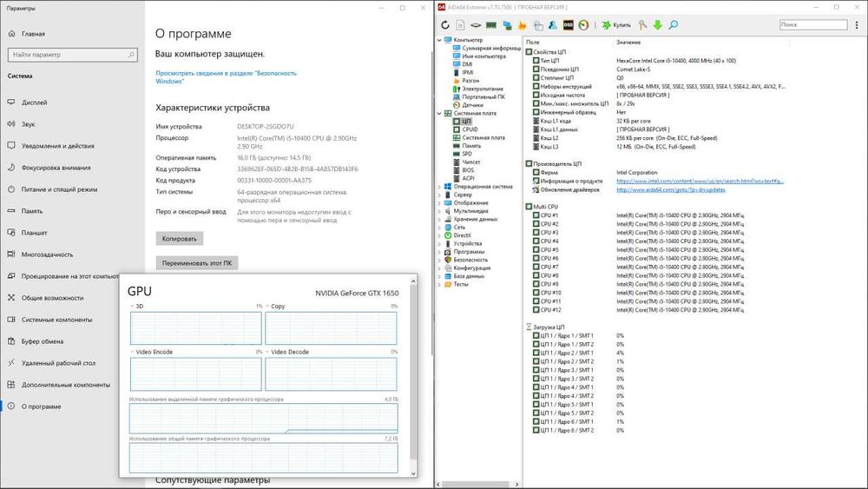Select the Псевдоним ЦП row
868x489 pixels.
592,69
